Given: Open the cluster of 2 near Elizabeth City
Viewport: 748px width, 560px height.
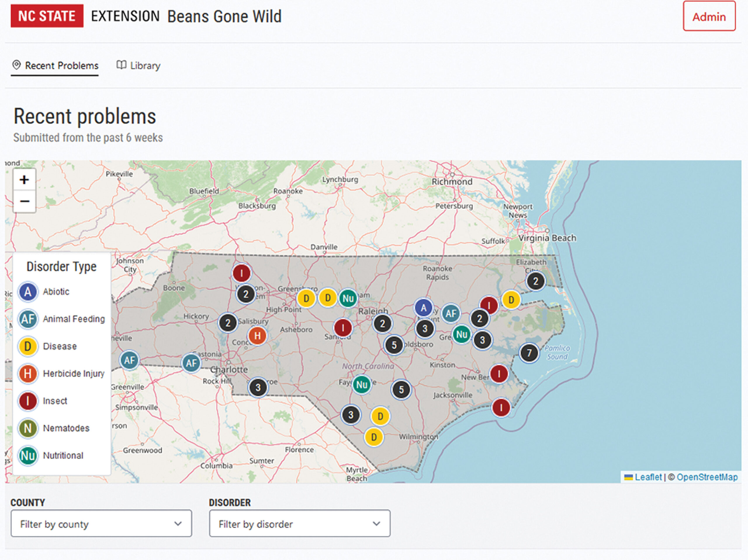Looking at the screenshot, I should [x=536, y=281].
